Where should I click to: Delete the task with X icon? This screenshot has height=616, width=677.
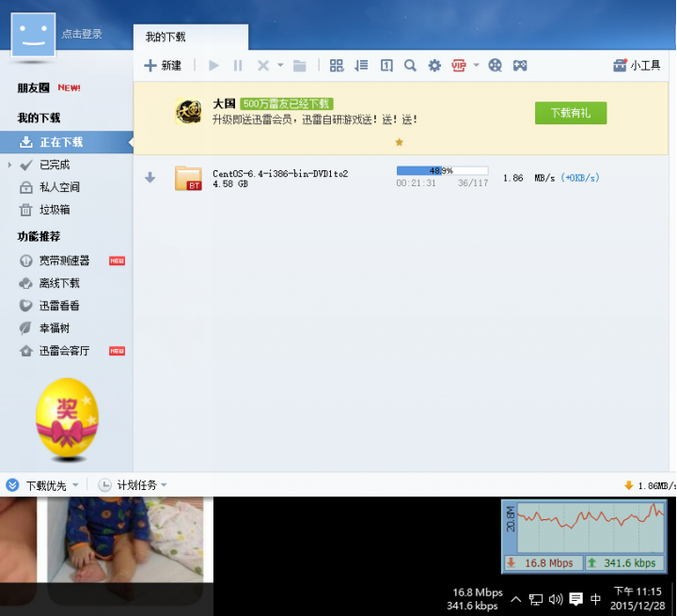pos(263,66)
